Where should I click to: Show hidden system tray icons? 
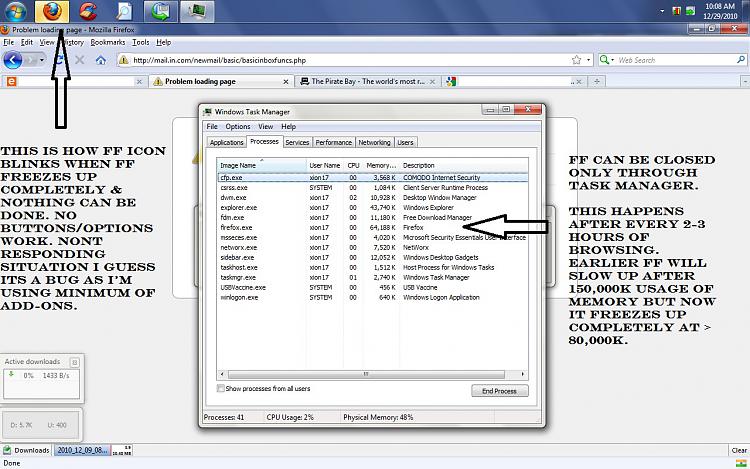pyautogui.click(x=662, y=11)
